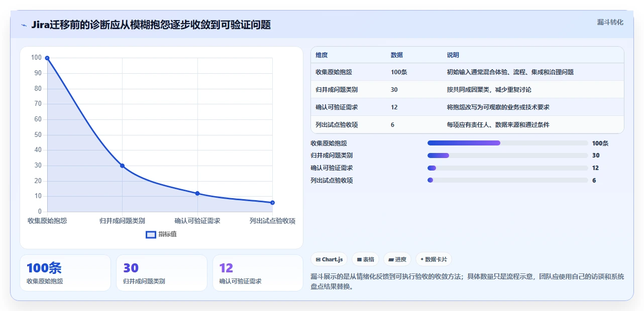
Task: Click the 100条 value beside the progress bar
Action: point(600,143)
